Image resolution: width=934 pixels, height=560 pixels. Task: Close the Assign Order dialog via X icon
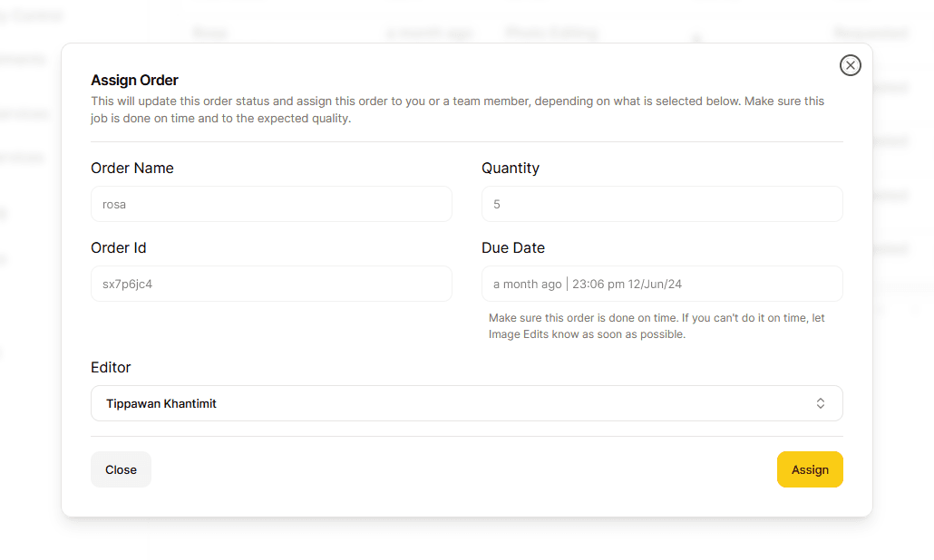click(x=850, y=65)
